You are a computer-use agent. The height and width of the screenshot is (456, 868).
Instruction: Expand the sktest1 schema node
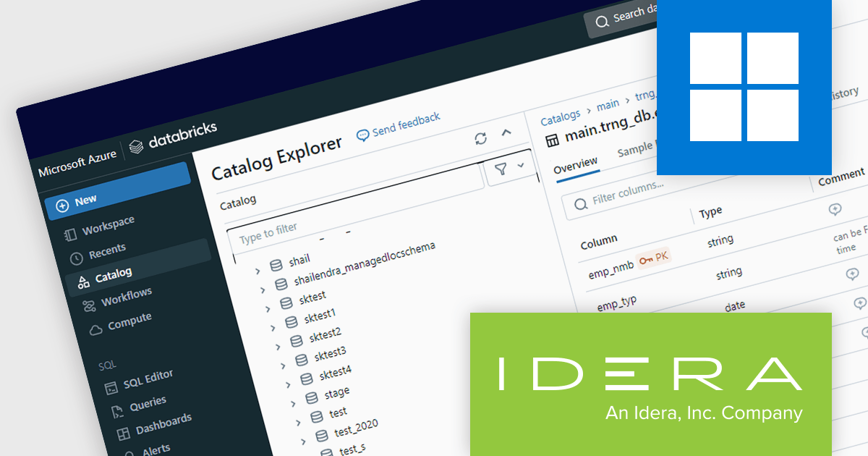click(273, 328)
